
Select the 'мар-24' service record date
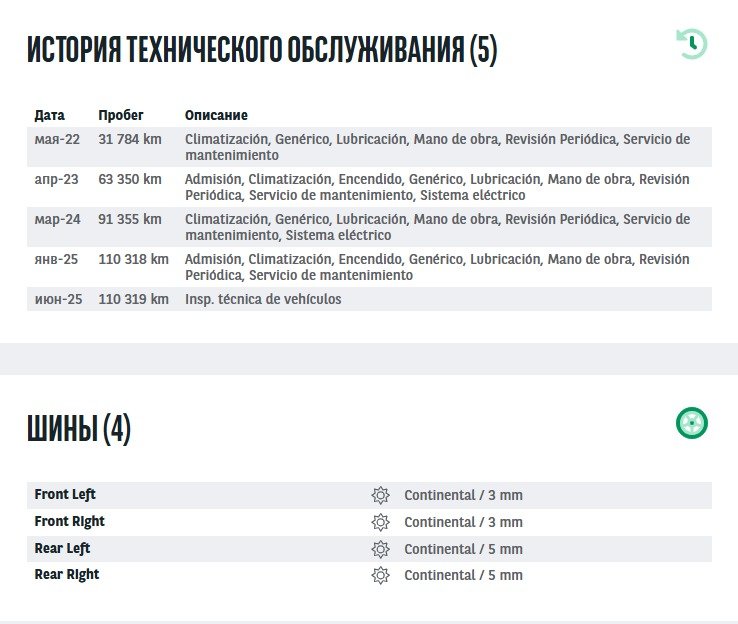click(x=58, y=219)
